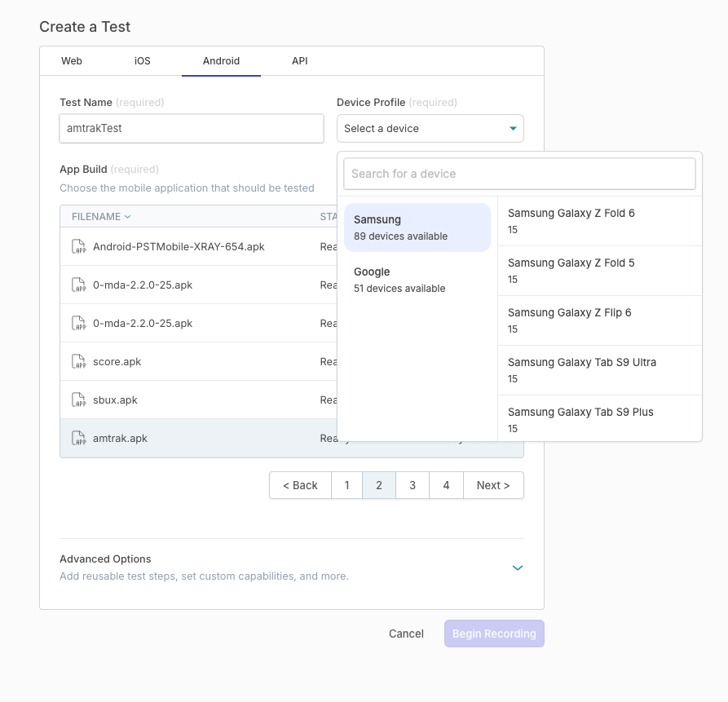Go to the Next page of builds
728x702 pixels.
493,485
